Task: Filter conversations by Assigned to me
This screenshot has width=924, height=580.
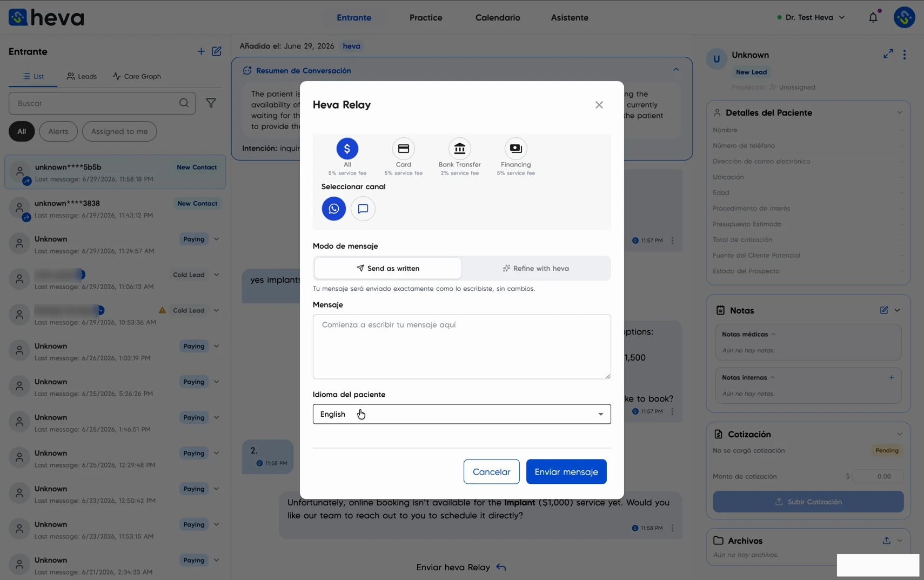Action: pyautogui.click(x=119, y=131)
